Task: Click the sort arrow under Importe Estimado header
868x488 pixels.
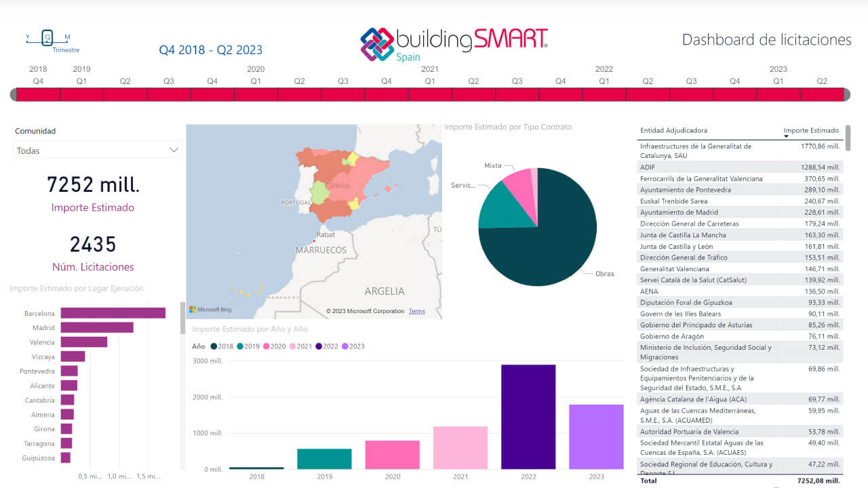Action: tap(787, 136)
